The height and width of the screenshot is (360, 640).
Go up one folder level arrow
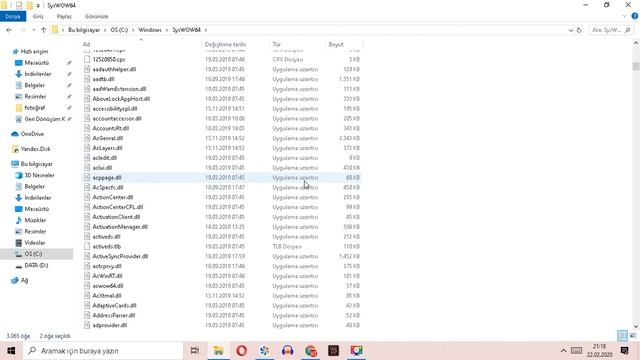pos(43,30)
